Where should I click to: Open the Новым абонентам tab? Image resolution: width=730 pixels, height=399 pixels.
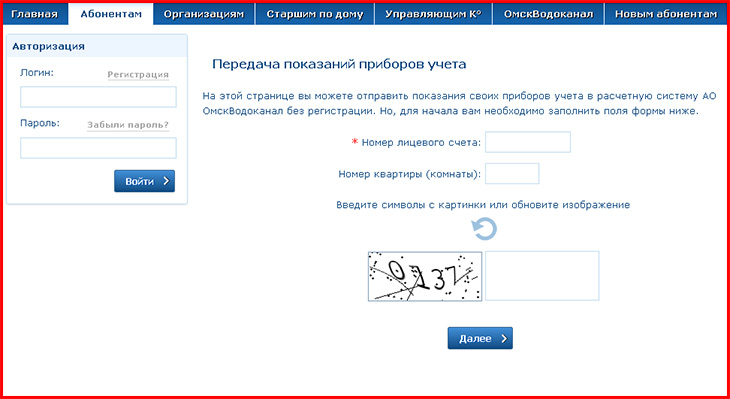[x=666, y=14]
